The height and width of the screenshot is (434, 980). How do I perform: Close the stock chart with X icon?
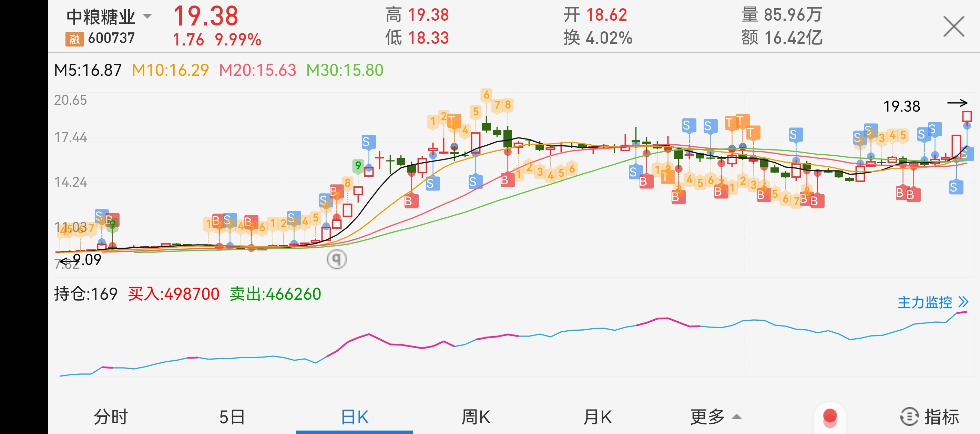click(x=953, y=27)
